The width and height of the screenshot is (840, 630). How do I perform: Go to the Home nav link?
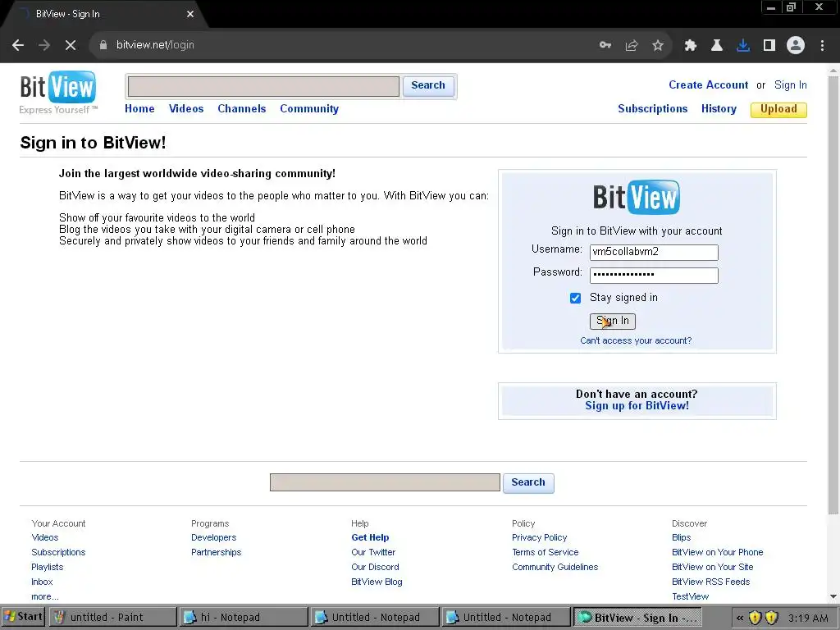(x=139, y=109)
